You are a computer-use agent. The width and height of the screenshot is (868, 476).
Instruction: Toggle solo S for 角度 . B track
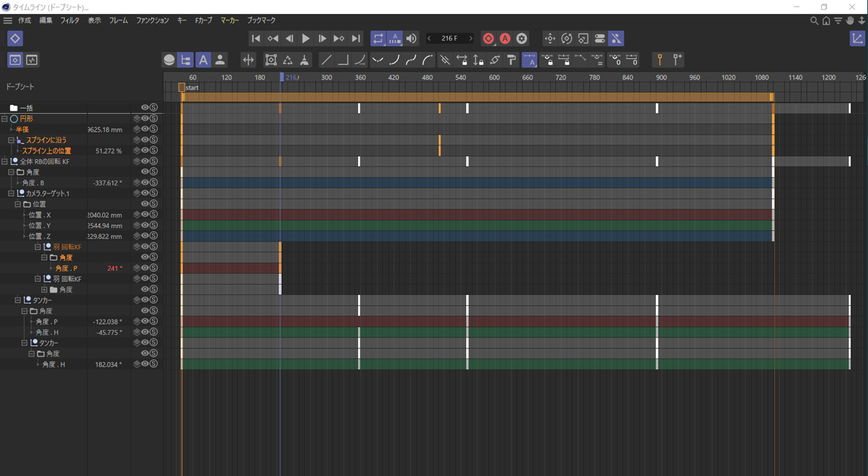tap(154, 183)
